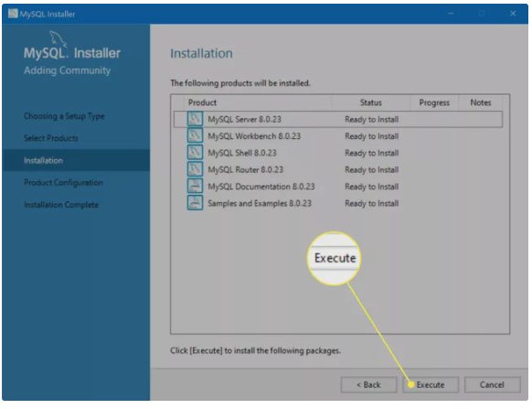Click the MySQL Documentation 8.0.23 product icon
The height and width of the screenshot is (409, 532).
pyautogui.click(x=195, y=186)
